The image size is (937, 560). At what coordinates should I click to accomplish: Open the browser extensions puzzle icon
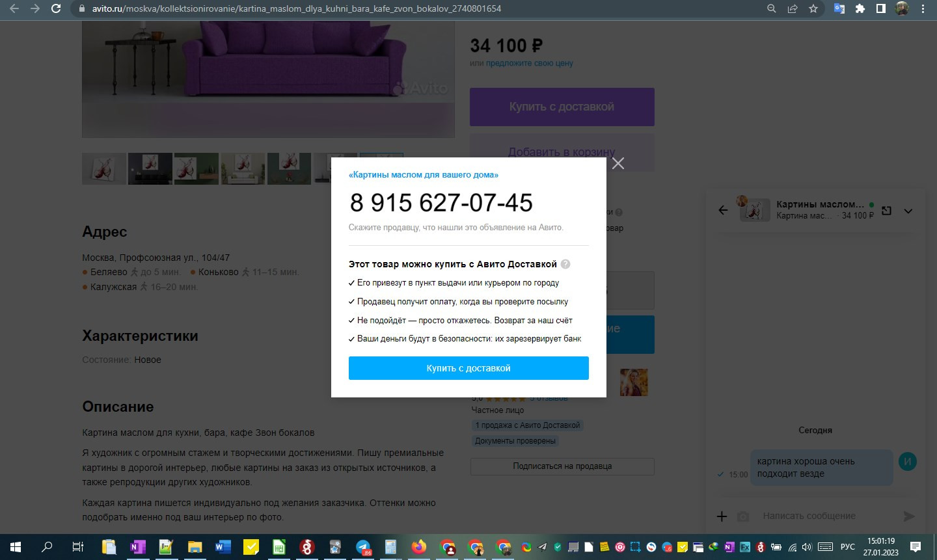coord(860,9)
